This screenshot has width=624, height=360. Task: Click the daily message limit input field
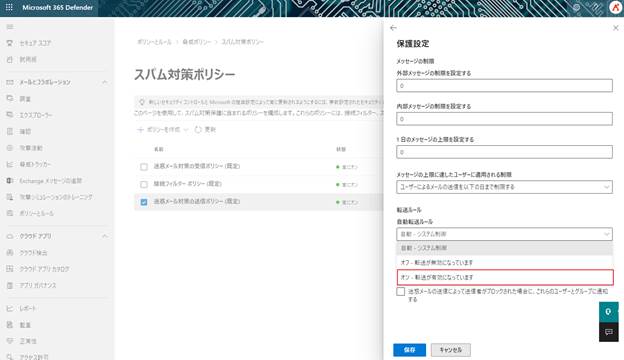click(504, 152)
